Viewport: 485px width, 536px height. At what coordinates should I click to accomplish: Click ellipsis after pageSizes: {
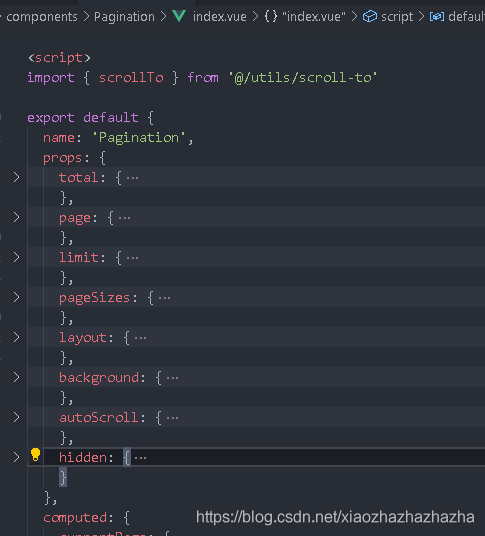tap(164, 298)
